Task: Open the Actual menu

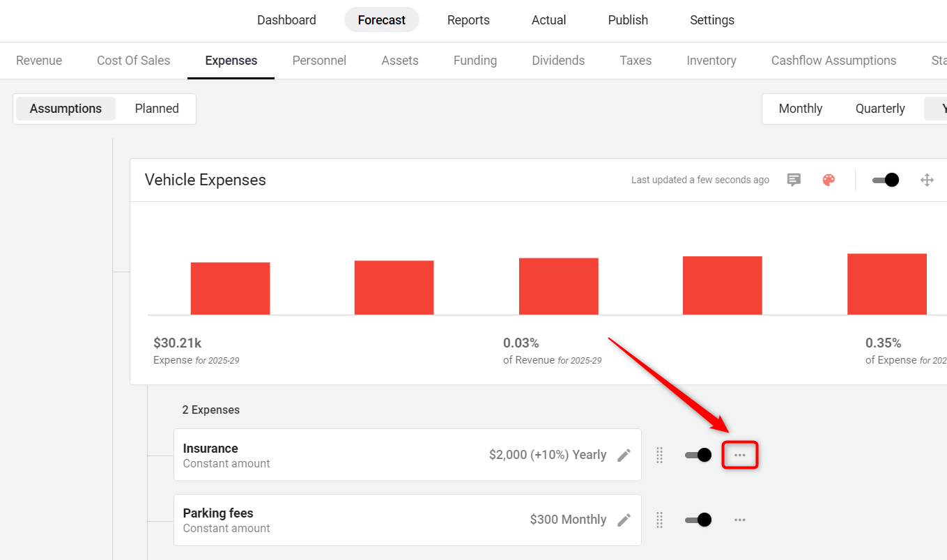Action: pyautogui.click(x=549, y=20)
